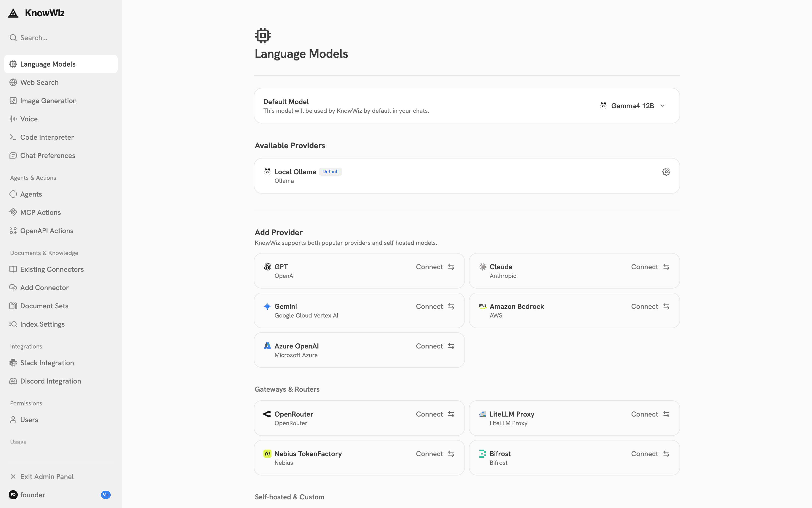Click the Nebius TokenFactory logo icon

coord(267,454)
